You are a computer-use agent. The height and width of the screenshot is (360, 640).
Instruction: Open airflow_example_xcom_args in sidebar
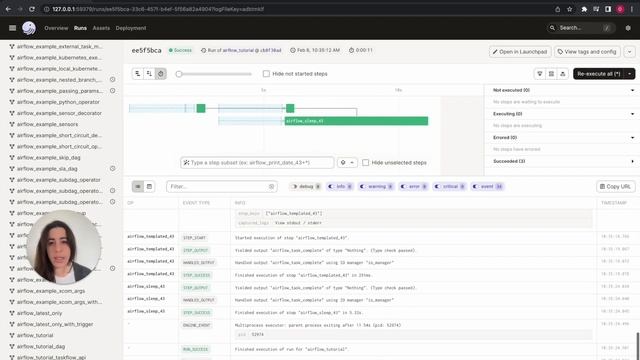(x=51, y=291)
